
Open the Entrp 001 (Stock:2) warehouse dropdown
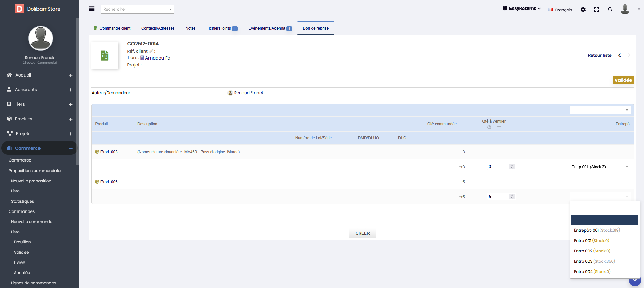point(600,167)
